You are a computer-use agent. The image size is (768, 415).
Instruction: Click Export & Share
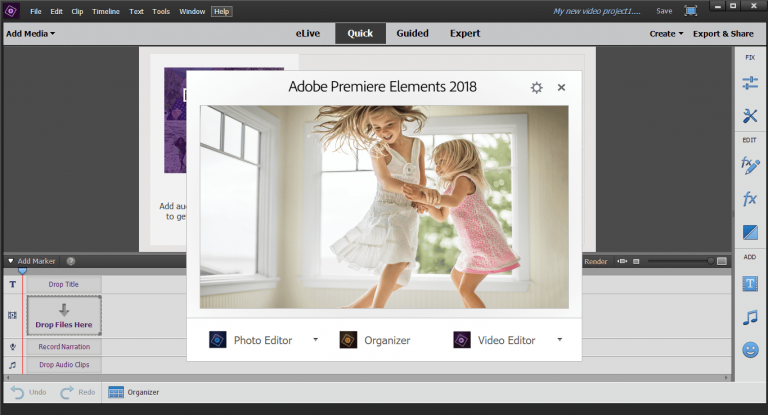click(723, 34)
